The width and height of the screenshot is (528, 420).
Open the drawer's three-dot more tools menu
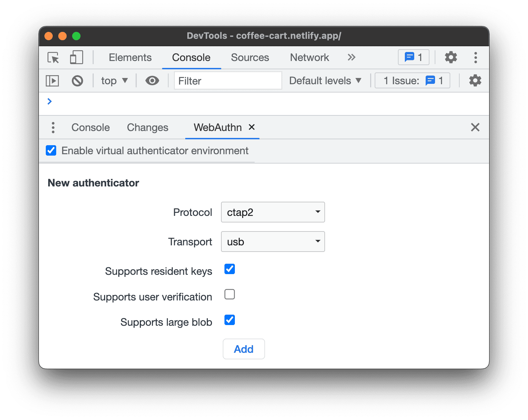pos(53,128)
